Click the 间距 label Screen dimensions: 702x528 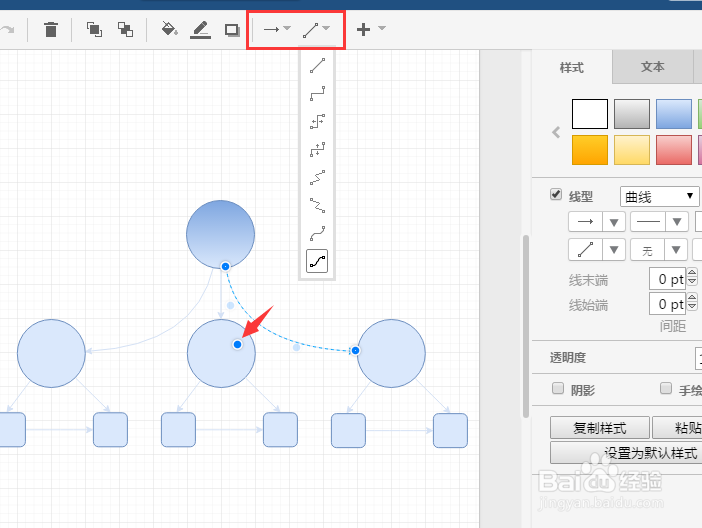tap(672, 326)
